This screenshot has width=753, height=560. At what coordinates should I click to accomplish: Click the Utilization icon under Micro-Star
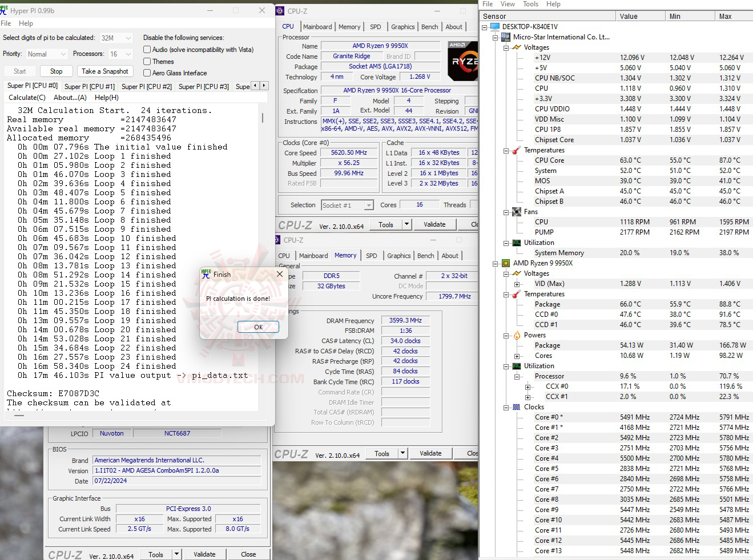point(517,243)
